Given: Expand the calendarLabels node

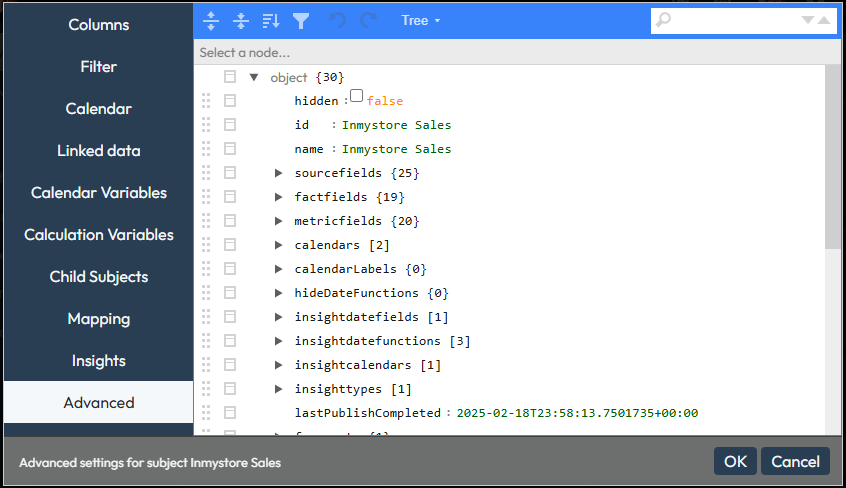Looking at the screenshot, I should click(x=278, y=269).
